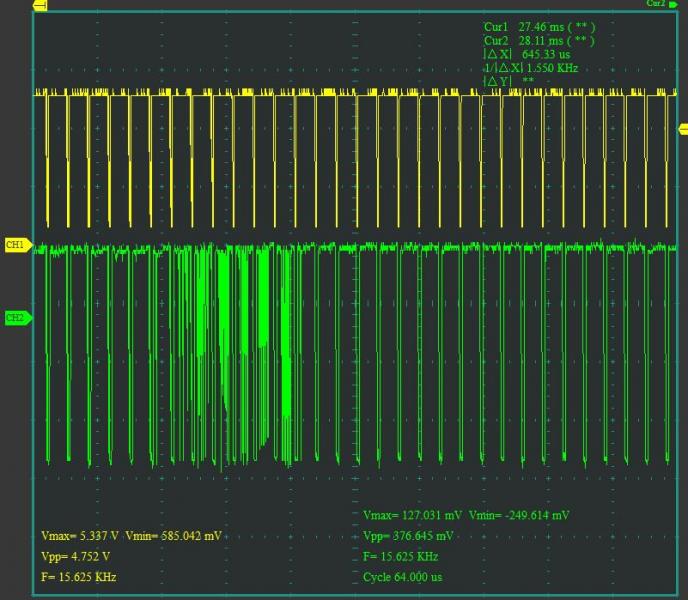
Task: Select the yellow cursor marker at top left
Action: point(40,6)
